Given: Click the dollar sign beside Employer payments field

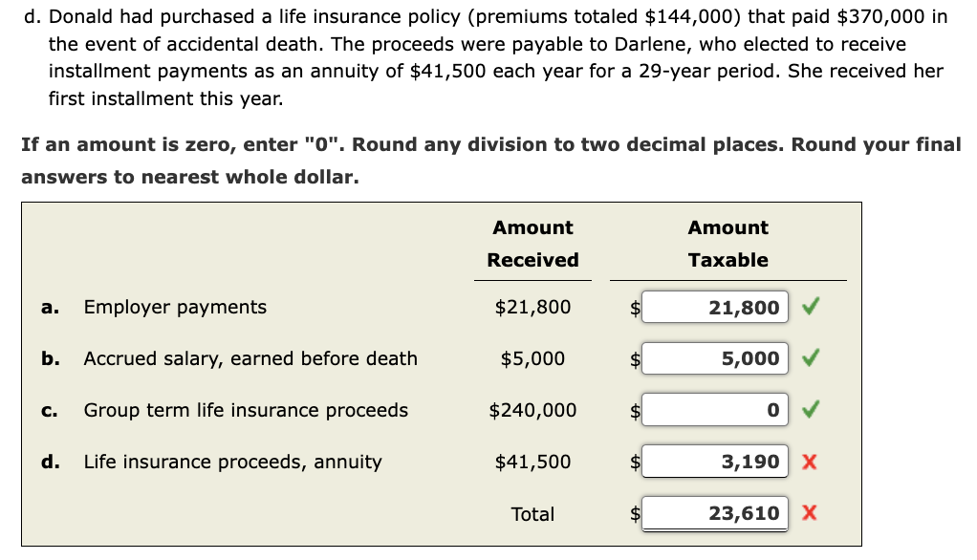Looking at the screenshot, I should pos(632,307).
